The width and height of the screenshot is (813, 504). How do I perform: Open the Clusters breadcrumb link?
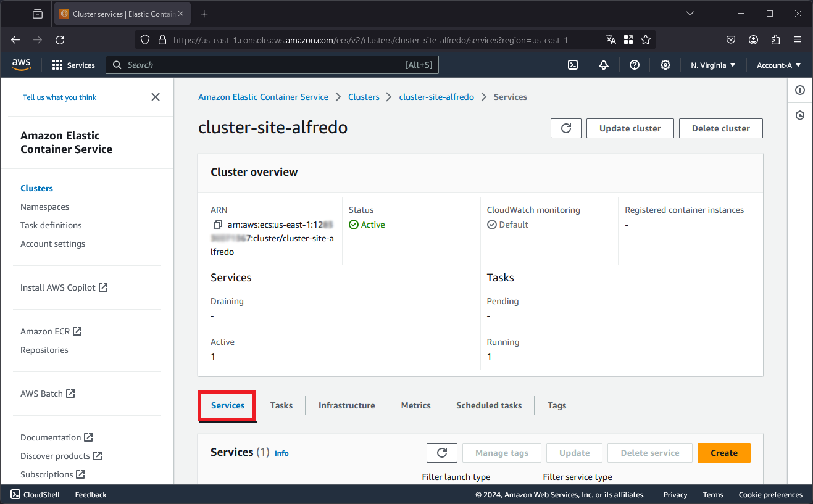(364, 97)
